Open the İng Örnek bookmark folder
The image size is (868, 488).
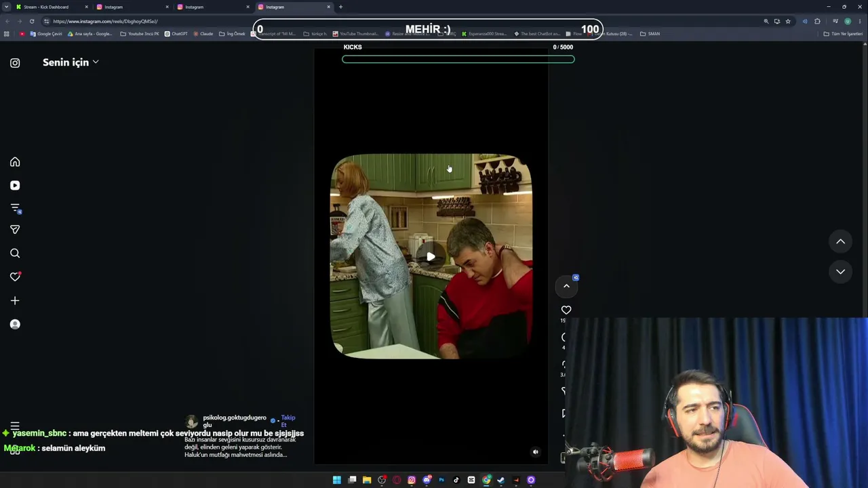232,34
